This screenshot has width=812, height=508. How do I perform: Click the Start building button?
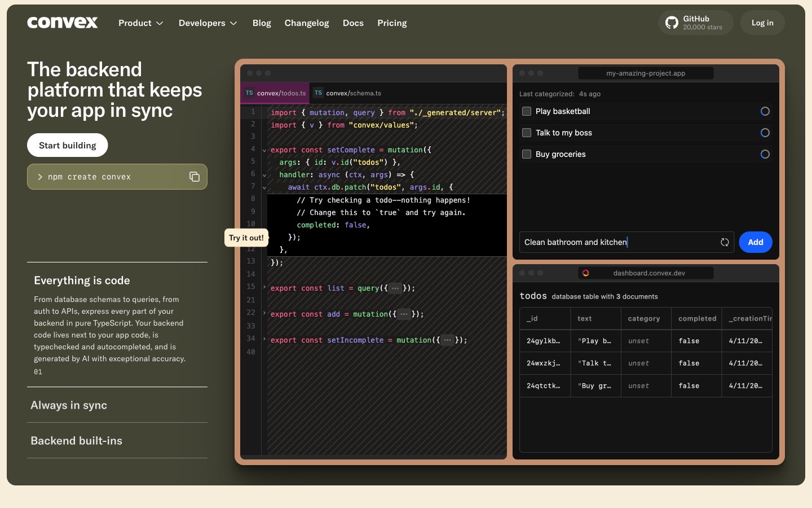(68, 145)
